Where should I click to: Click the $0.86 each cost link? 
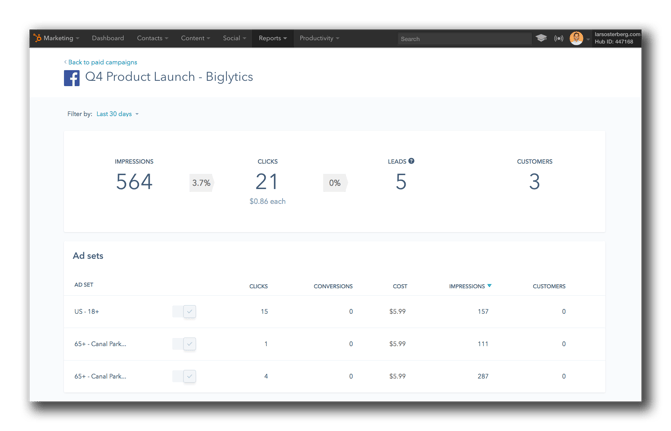click(267, 201)
